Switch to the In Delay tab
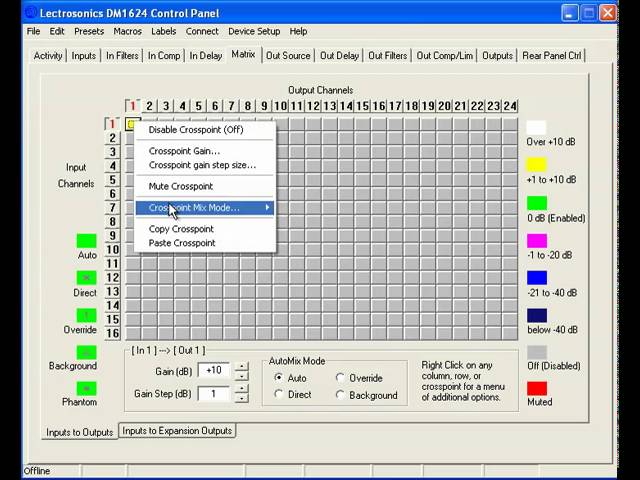Viewport: 640px width, 480px height. tap(206, 56)
